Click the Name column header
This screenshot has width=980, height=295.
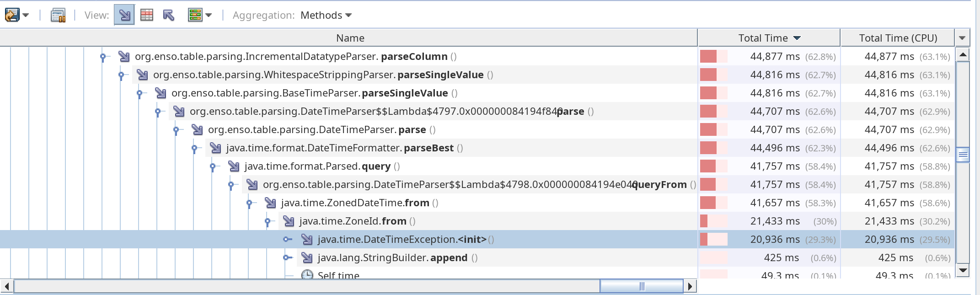tap(350, 38)
